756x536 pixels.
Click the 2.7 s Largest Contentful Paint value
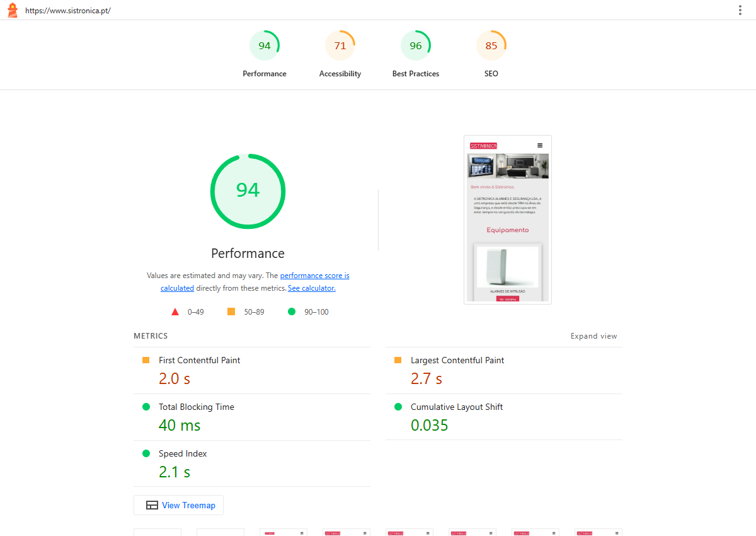[x=427, y=378]
